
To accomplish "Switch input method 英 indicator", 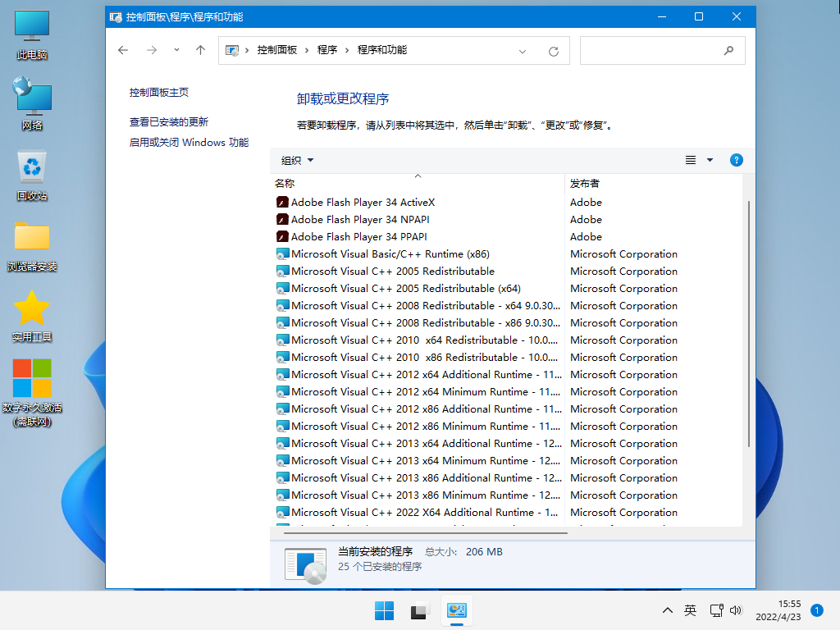I will (x=690, y=610).
